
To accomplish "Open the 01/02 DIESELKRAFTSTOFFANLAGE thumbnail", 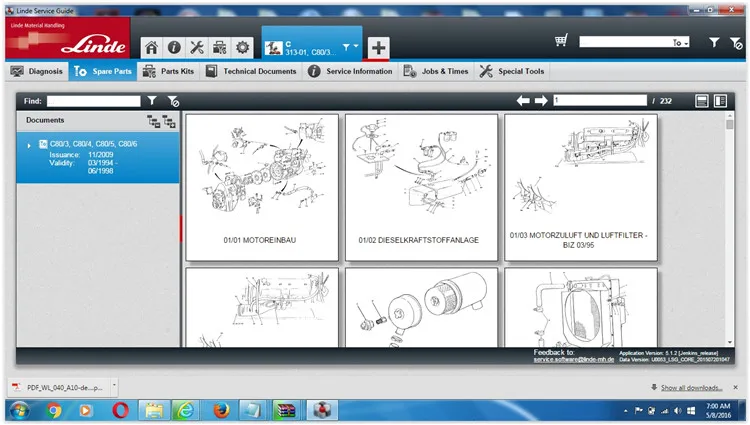I will click(x=421, y=187).
